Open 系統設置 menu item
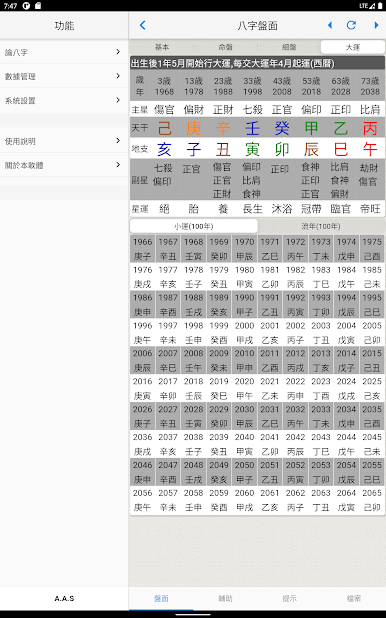386x618 pixels. click(64, 100)
